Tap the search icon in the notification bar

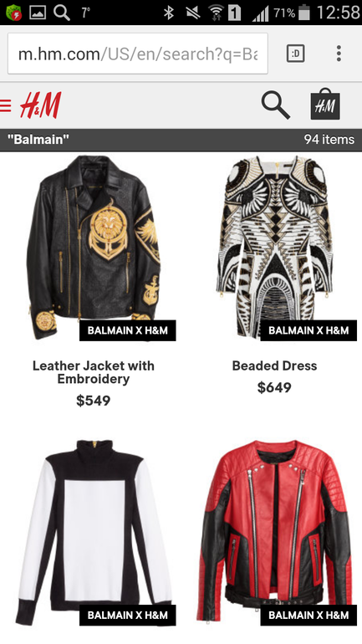point(61,13)
